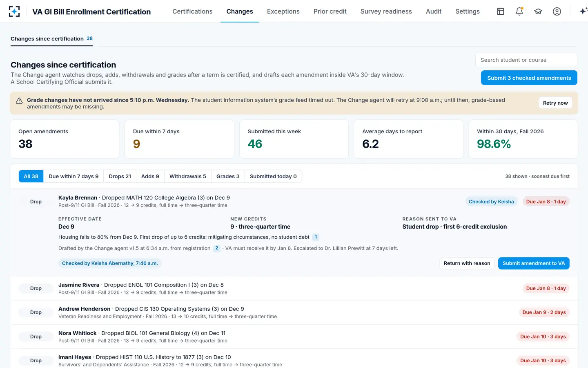Select Submitted today 0 filter

273,176
